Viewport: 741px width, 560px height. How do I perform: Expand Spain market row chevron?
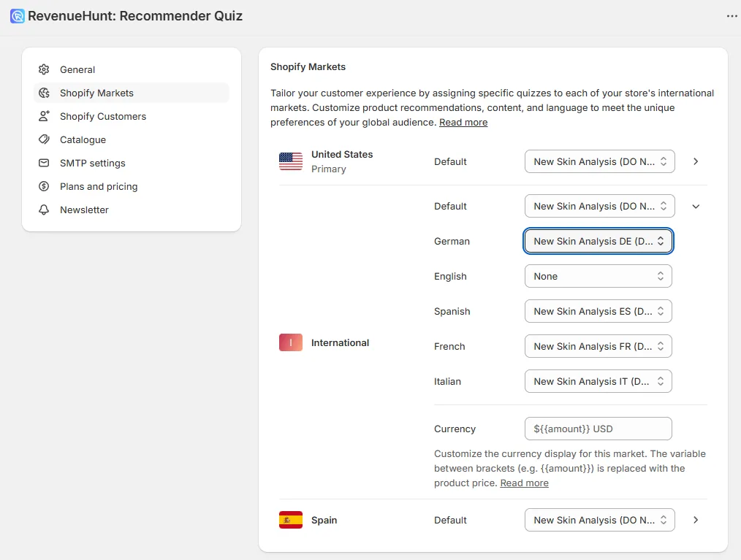696,520
